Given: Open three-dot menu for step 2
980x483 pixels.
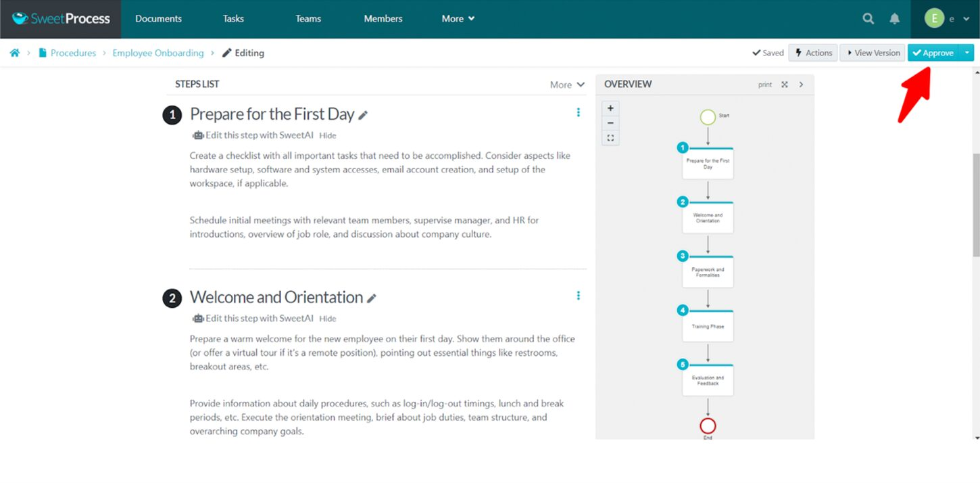Looking at the screenshot, I should point(578,296).
